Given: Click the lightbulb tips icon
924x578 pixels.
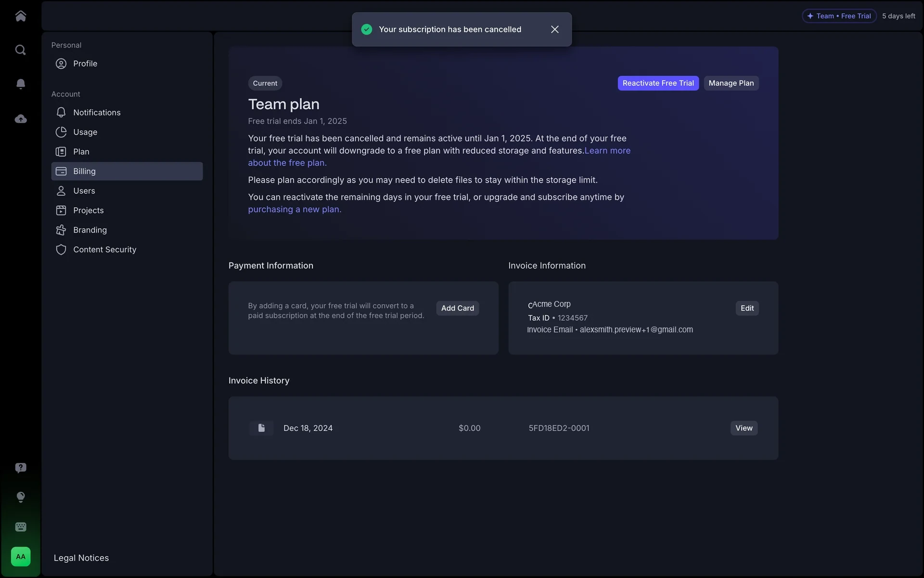Looking at the screenshot, I should coord(20,497).
